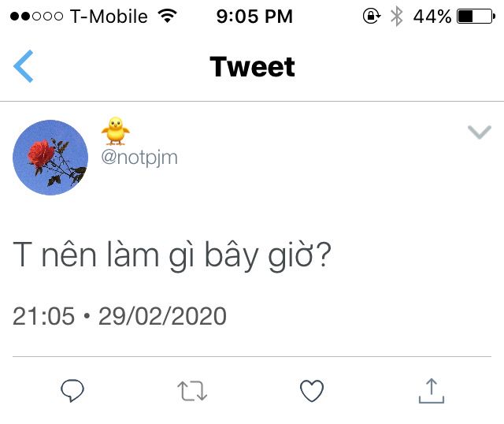This screenshot has height=424, width=504.
Task: Tap the battery indicator icon
Action: (476, 17)
